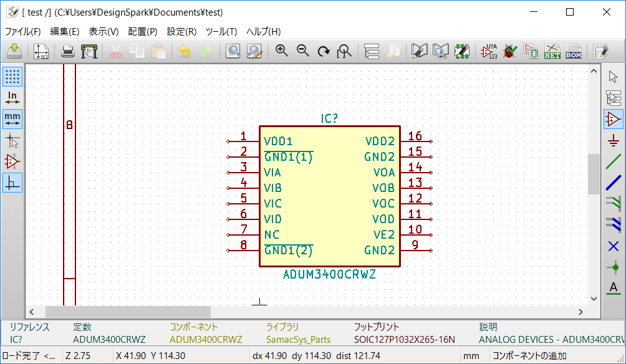
Task: Copy the selected item
Action: point(137,51)
